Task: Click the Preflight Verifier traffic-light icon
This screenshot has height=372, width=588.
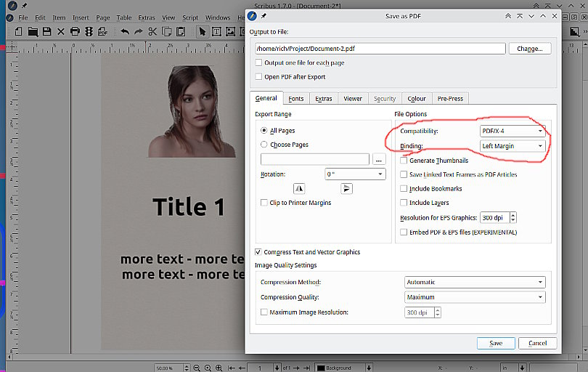Action: tap(89, 31)
